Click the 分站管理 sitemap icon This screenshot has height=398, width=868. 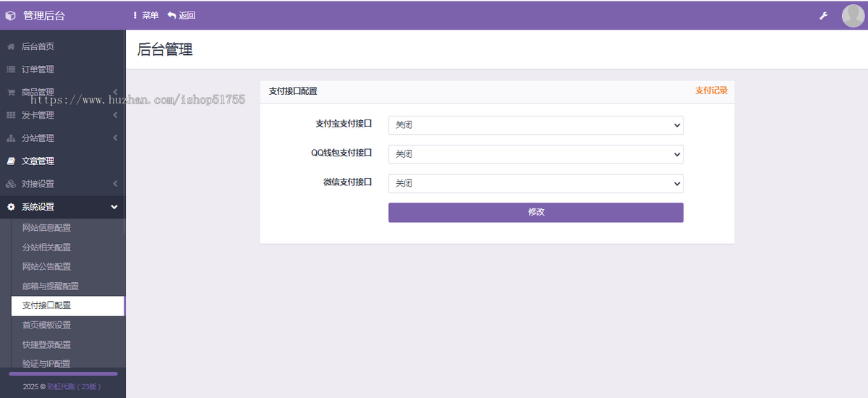coord(11,138)
